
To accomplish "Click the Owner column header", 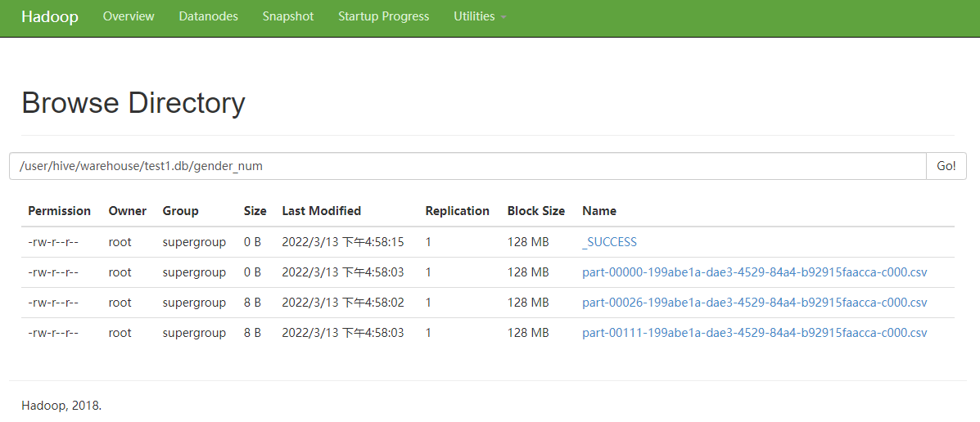I will [127, 211].
